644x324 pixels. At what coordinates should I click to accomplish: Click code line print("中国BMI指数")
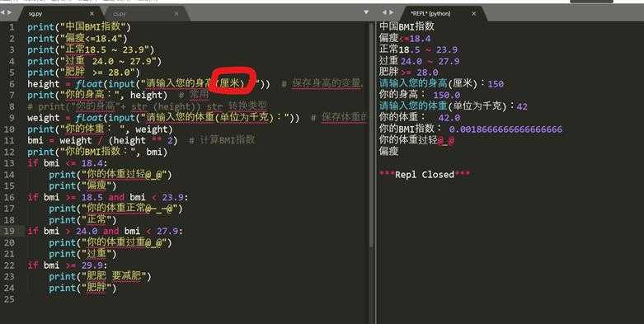point(79,27)
